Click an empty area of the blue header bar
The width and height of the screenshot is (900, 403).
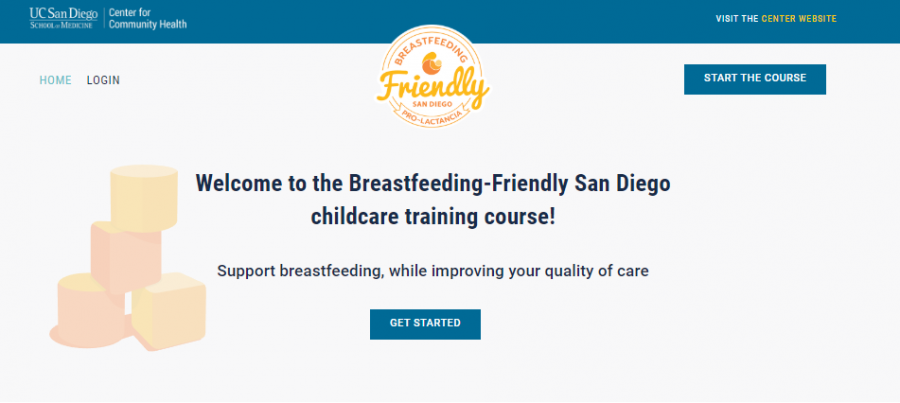450,19
